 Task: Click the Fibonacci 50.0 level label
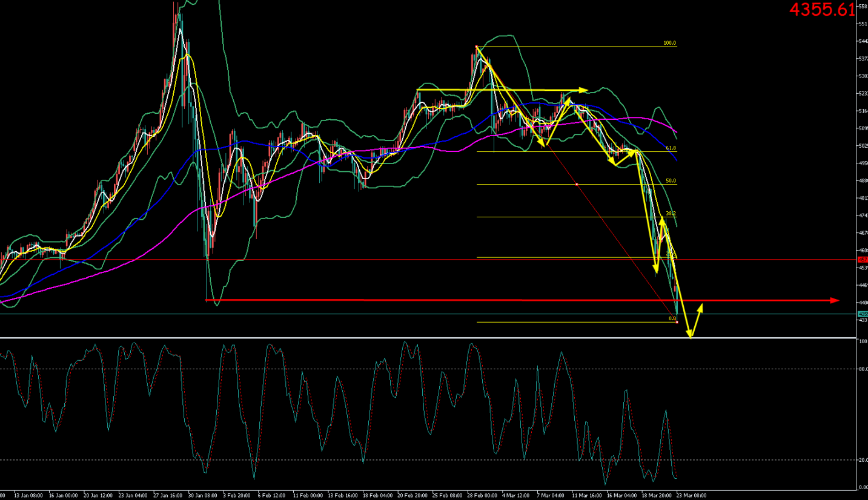pyautogui.click(x=671, y=181)
